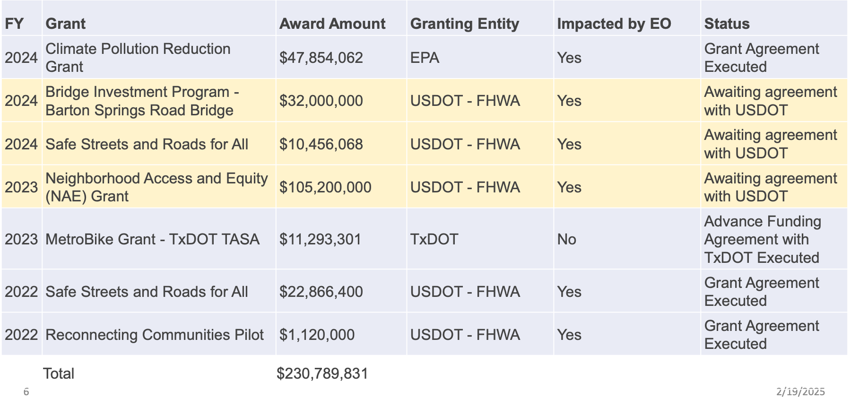Click the Grant column header
Viewport: 868px width, 399px height.
(x=65, y=24)
